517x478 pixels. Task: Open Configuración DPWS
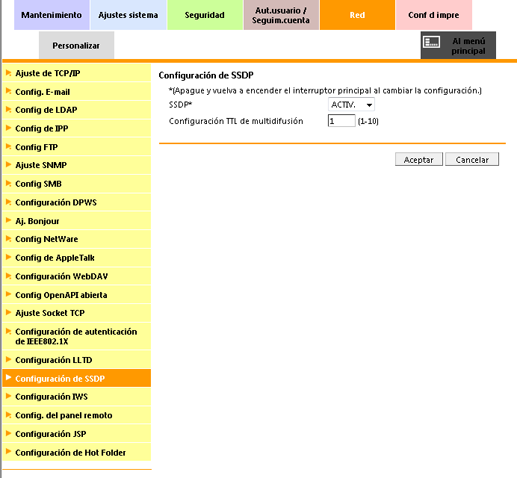[77, 202]
